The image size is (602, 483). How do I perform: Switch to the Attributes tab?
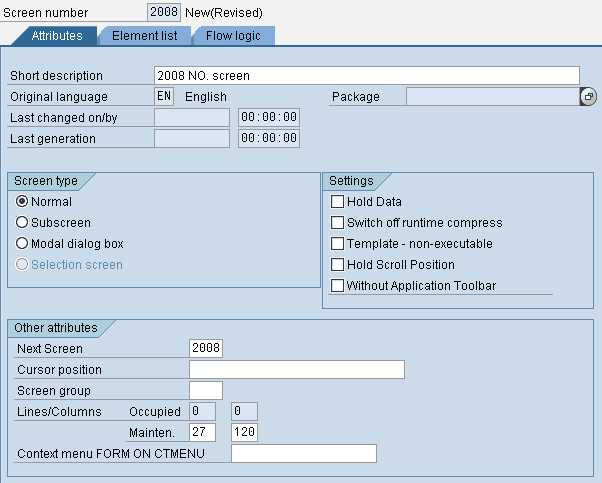tap(56, 36)
